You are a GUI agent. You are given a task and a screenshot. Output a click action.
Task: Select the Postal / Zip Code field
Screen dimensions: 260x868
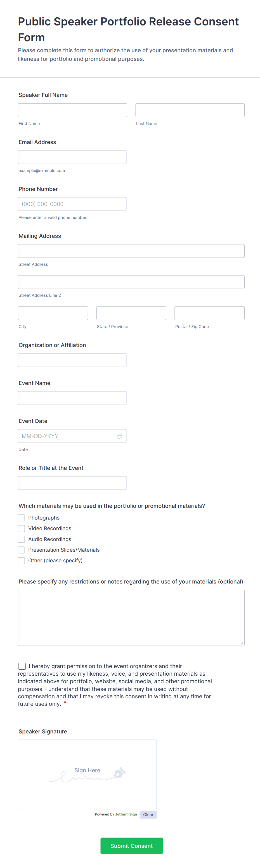click(209, 313)
